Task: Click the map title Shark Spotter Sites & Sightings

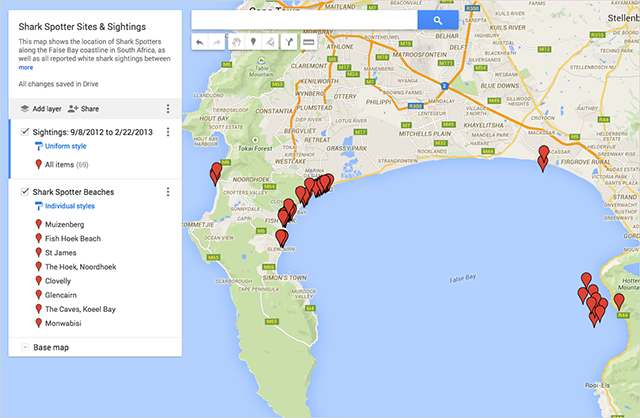Action: pos(82,27)
